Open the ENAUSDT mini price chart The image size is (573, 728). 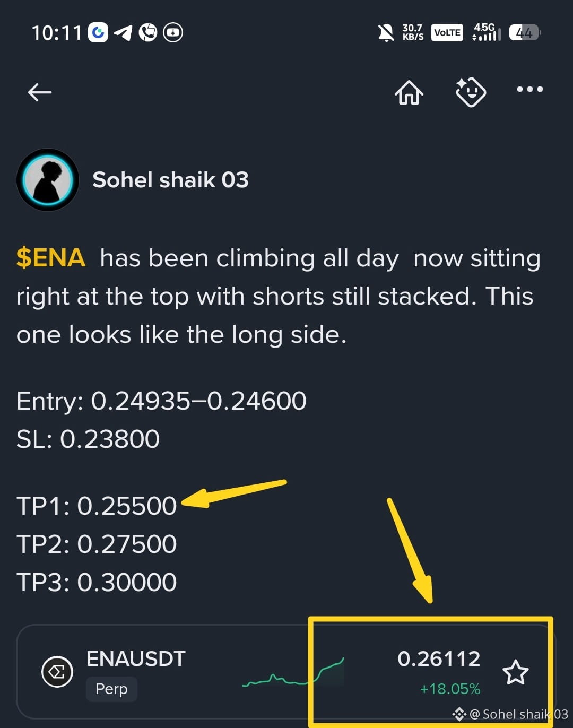coord(293,672)
